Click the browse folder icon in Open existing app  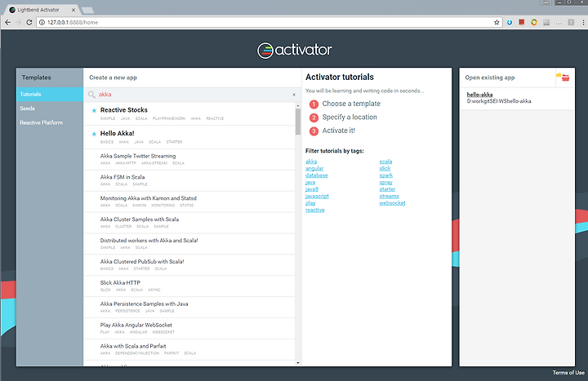pyautogui.click(x=563, y=78)
